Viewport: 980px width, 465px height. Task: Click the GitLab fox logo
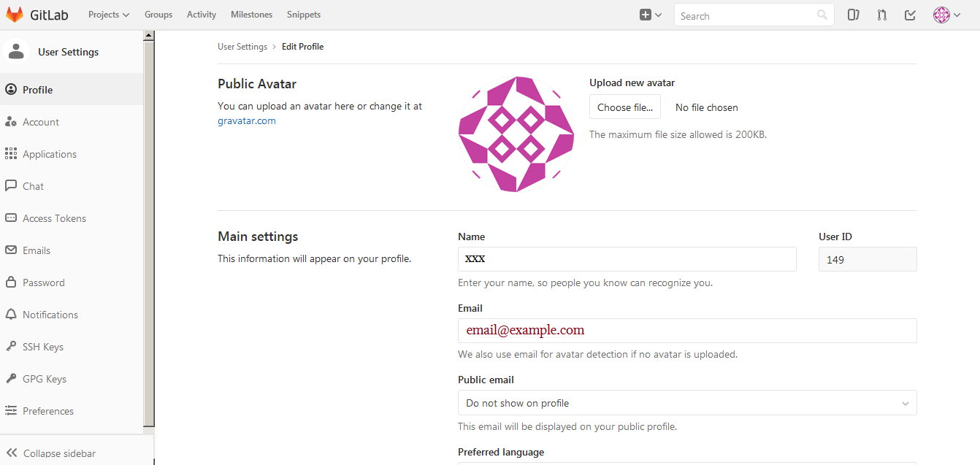[x=15, y=15]
